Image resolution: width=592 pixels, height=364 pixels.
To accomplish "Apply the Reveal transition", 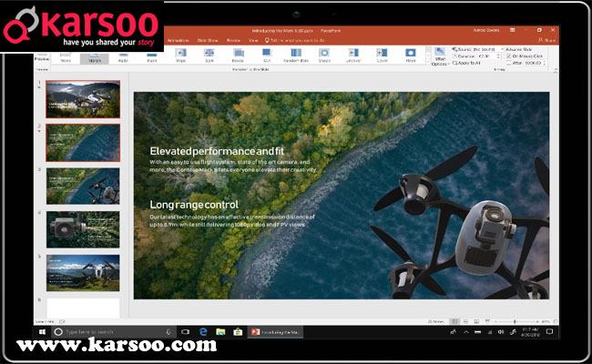I will click(x=238, y=56).
